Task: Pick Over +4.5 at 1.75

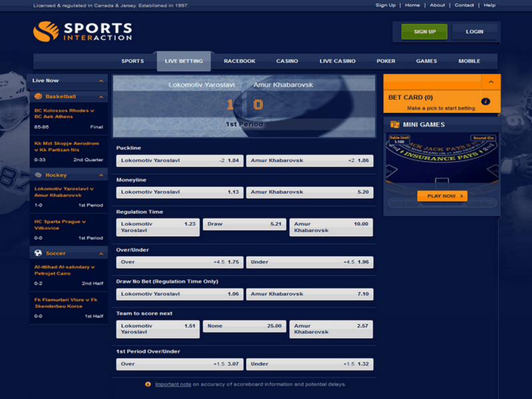Action: pos(180,262)
